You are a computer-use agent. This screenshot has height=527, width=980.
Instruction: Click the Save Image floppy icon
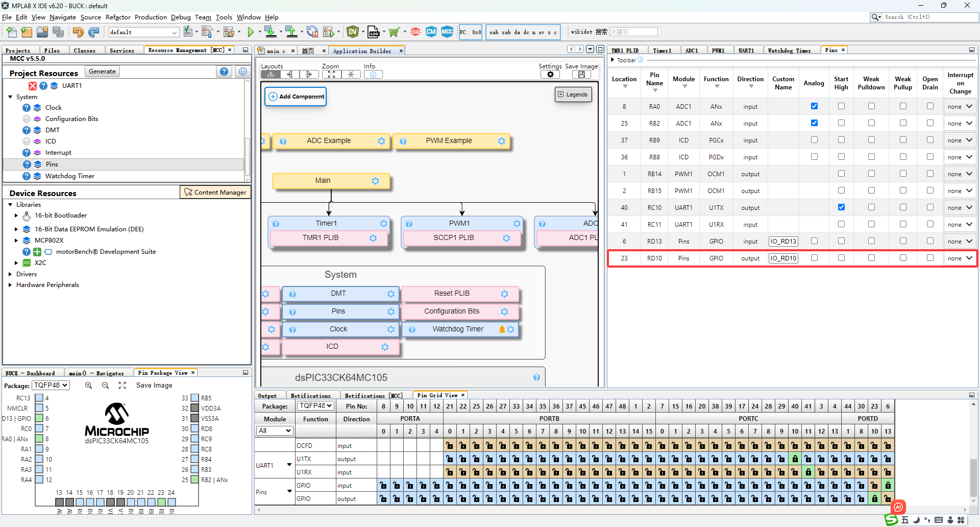click(581, 75)
